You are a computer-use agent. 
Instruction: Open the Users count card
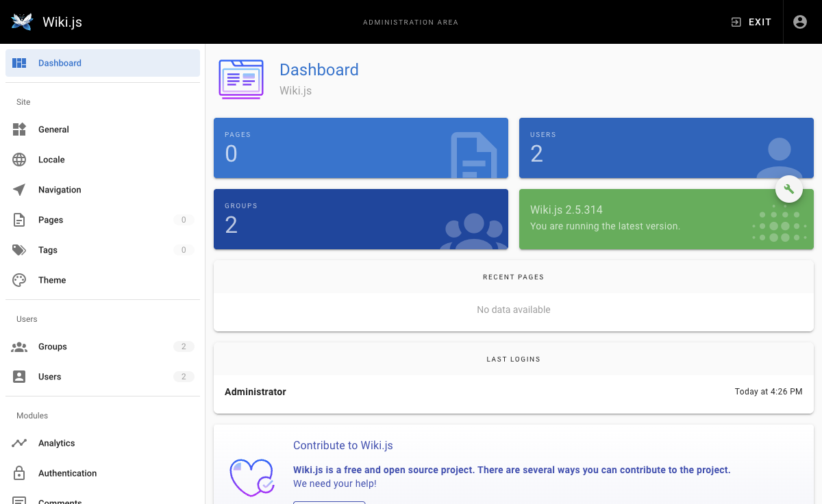(x=667, y=148)
